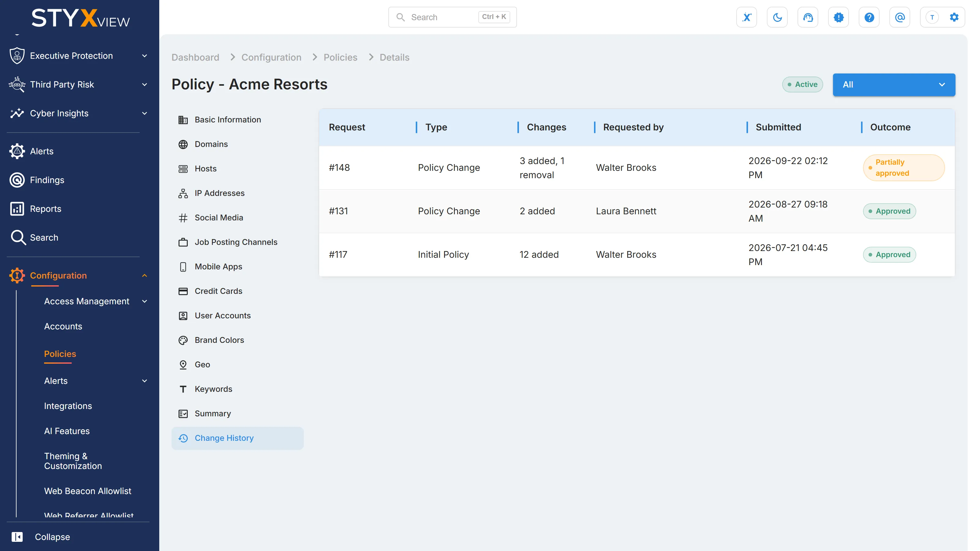Toggle dark mode with the moon icon
The width and height of the screenshot is (980, 551).
pyautogui.click(x=777, y=17)
